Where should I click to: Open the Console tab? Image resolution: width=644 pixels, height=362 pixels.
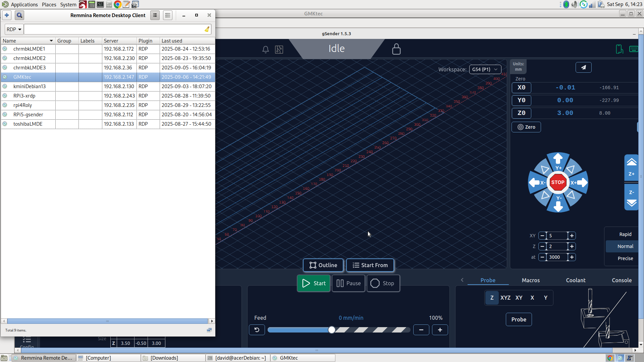point(622,280)
